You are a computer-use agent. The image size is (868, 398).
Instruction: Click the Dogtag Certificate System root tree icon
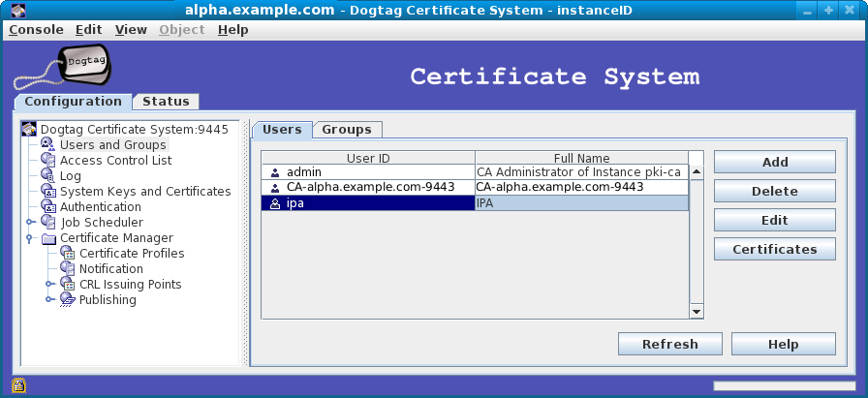pos(29,130)
